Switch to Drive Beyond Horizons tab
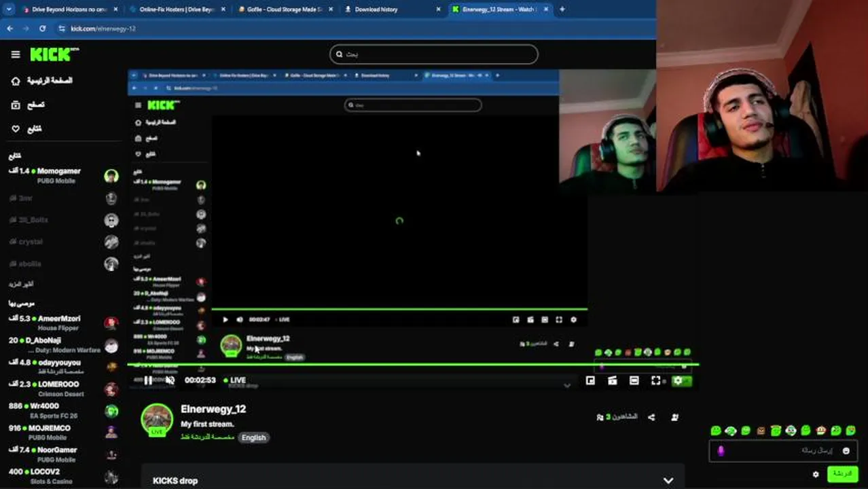868x489 pixels. [70, 10]
